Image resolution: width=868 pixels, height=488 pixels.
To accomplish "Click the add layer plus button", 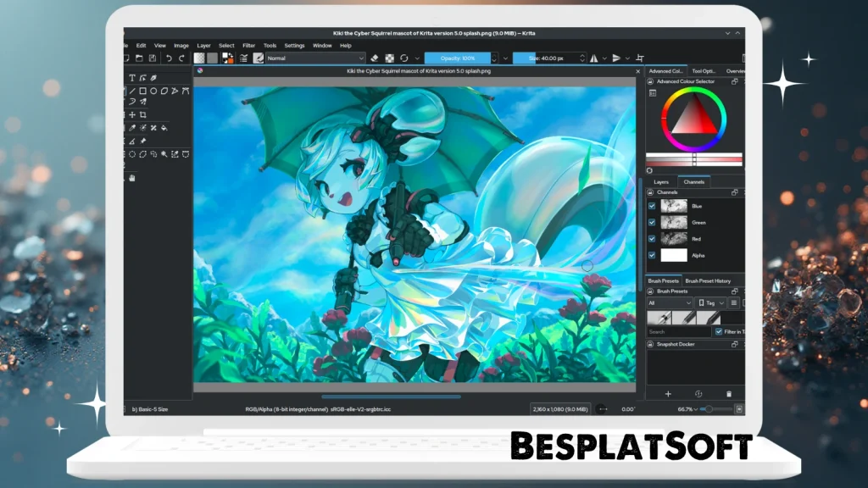I will pos(669,394).
